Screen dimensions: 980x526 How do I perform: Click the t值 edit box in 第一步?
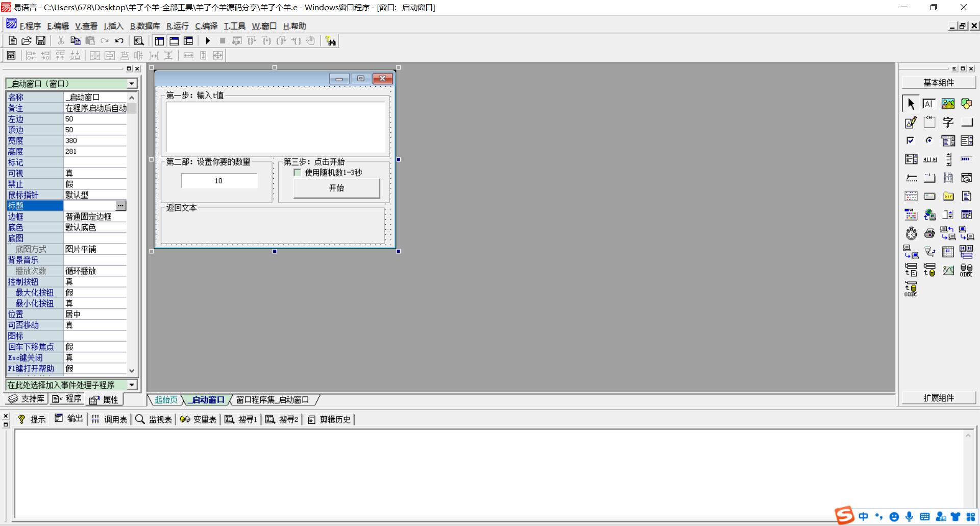(x=276, y=127)
